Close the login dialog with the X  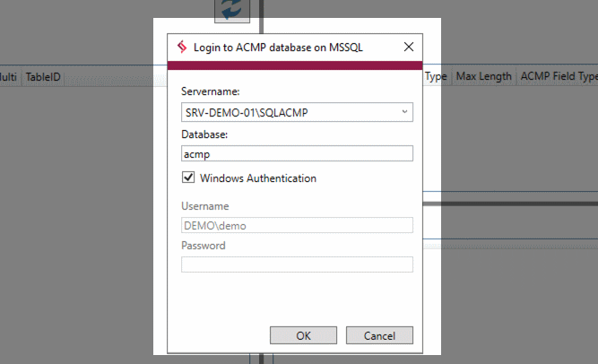tap(409, 47)
